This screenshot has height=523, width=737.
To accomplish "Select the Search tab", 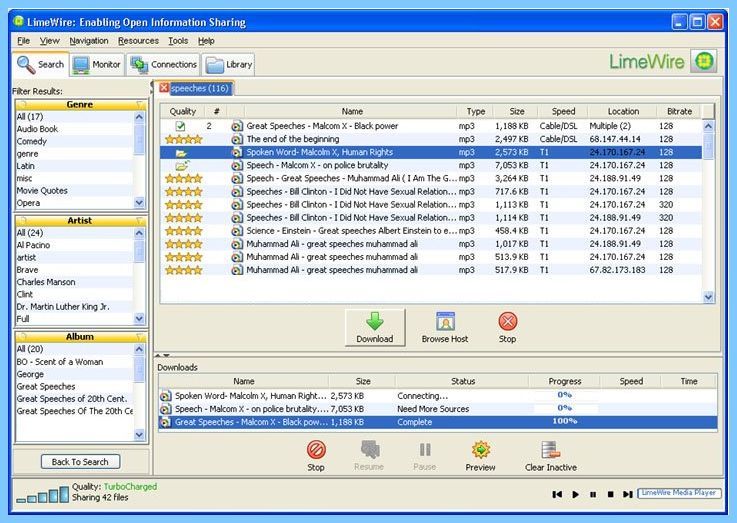I will pyautogui.click(x=41, y=64).
